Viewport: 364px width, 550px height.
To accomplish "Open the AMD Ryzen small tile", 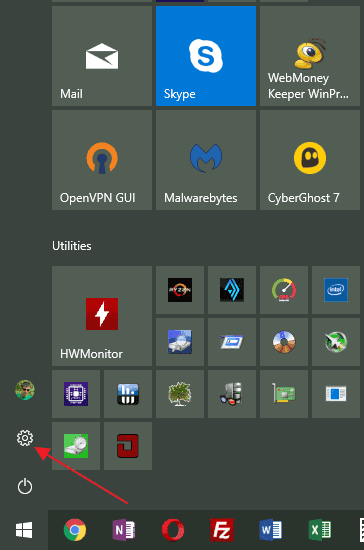I will pyautogui.click(x=180, y=290).
